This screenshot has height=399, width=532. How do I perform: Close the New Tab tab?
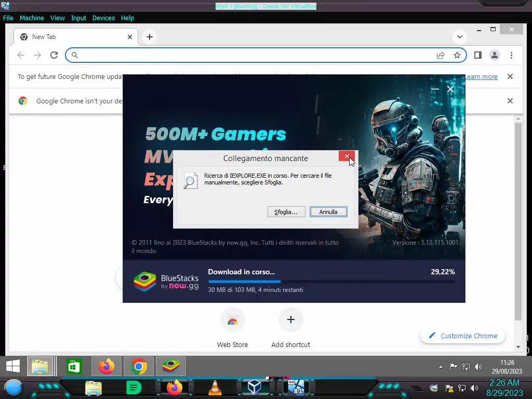[x=129, y=37]
